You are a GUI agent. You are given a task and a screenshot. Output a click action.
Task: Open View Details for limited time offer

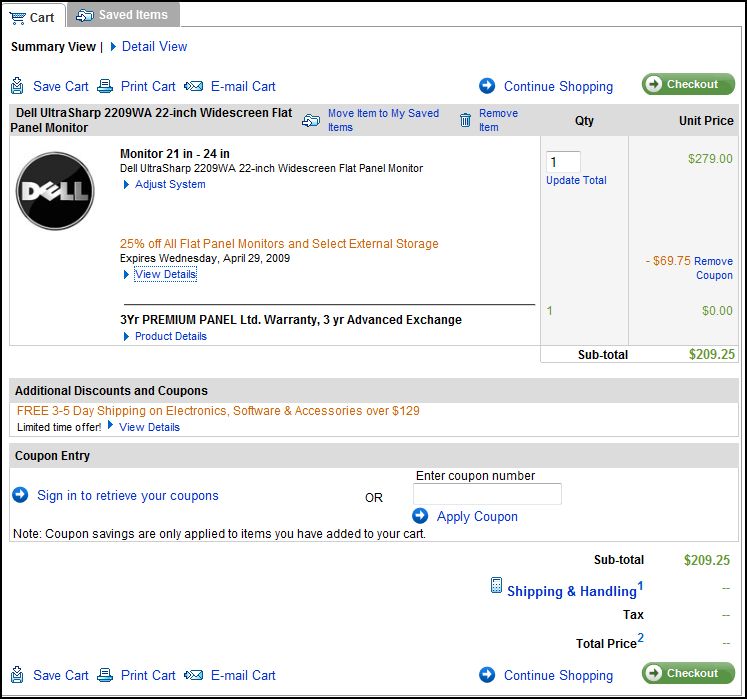pos(149,427)
